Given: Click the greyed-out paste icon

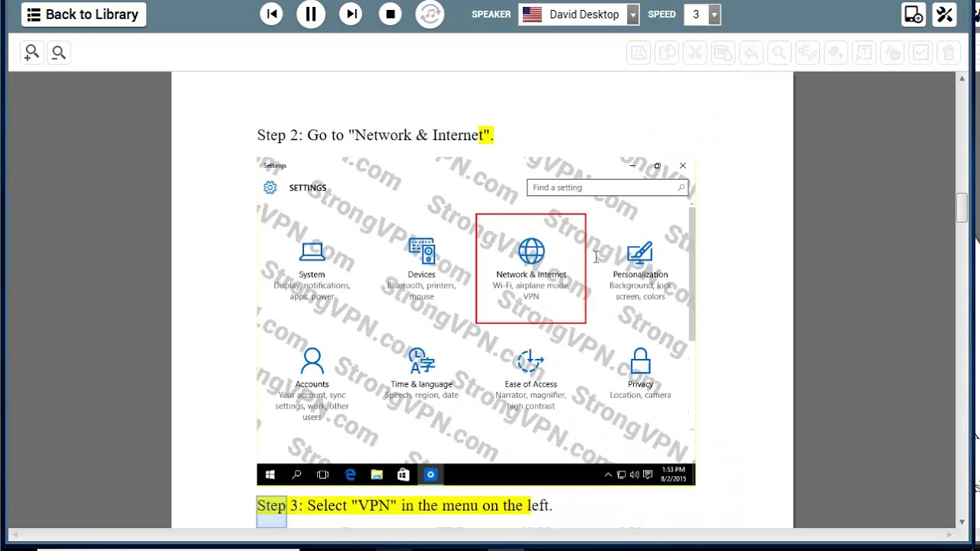Looking at the screenshot, I should point(723,53).
